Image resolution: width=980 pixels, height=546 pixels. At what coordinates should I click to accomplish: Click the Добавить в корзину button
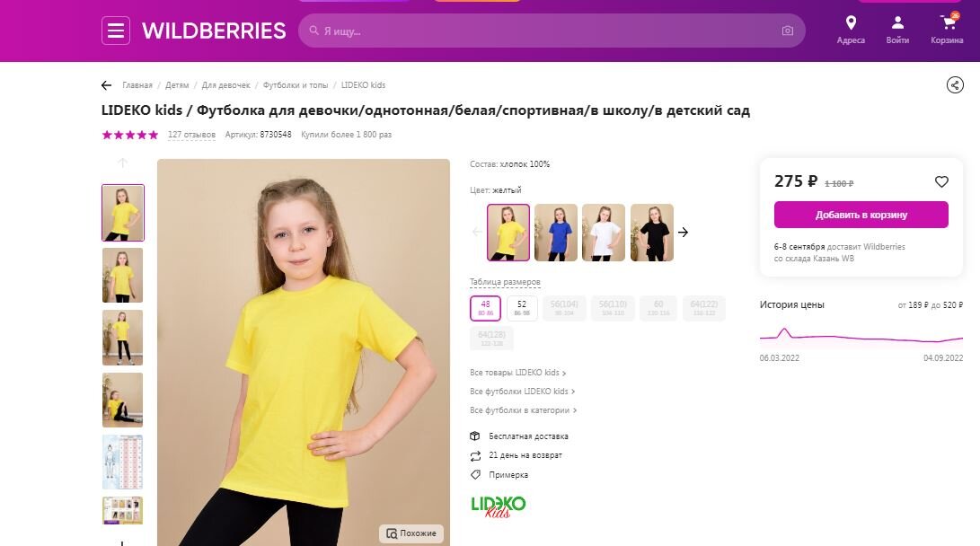pos(861,215)
